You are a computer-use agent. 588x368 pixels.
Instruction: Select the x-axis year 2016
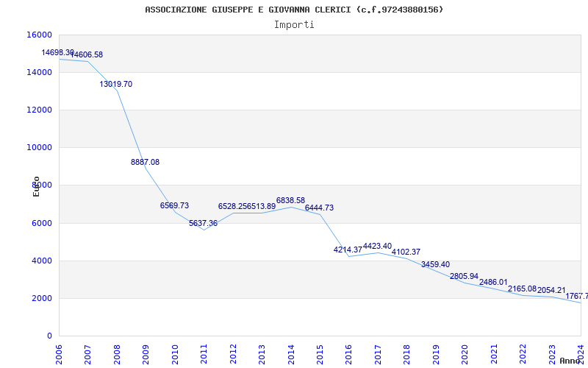pyautogui.click(x=348, y=354)
